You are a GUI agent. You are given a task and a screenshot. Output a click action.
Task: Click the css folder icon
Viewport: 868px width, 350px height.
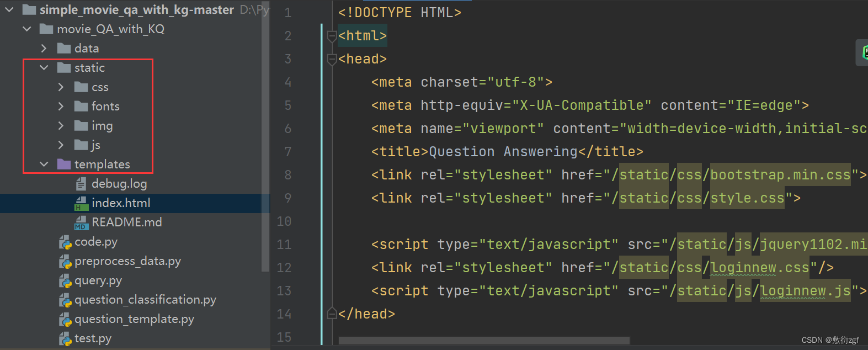[x=81, y=87]
